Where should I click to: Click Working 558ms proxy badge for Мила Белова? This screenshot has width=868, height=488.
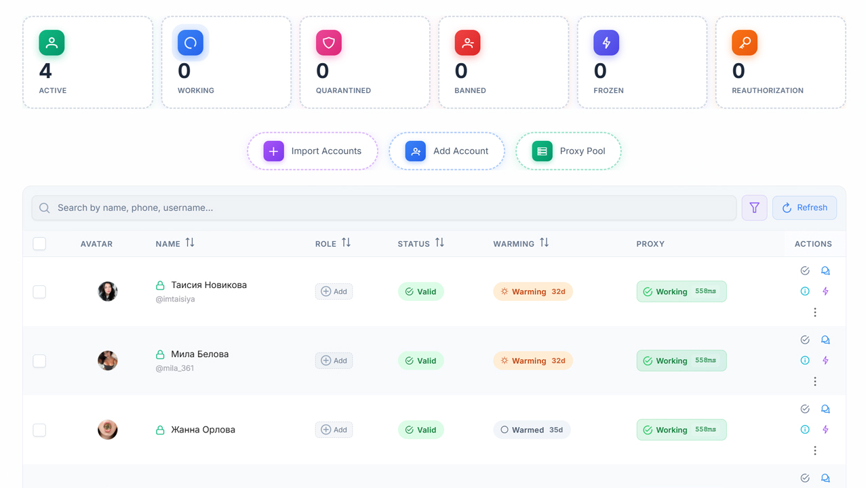[x=682, y=361]
